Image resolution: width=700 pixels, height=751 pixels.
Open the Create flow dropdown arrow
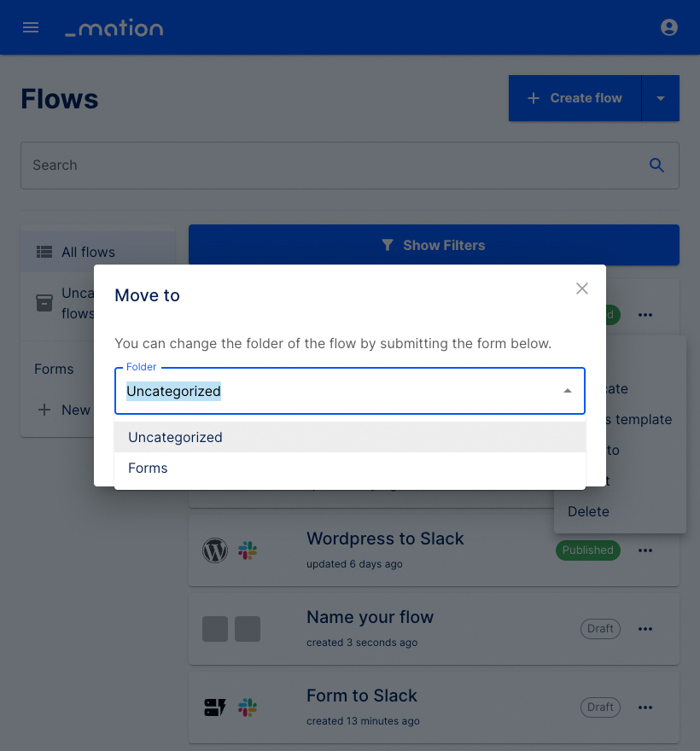coord(661,97)
